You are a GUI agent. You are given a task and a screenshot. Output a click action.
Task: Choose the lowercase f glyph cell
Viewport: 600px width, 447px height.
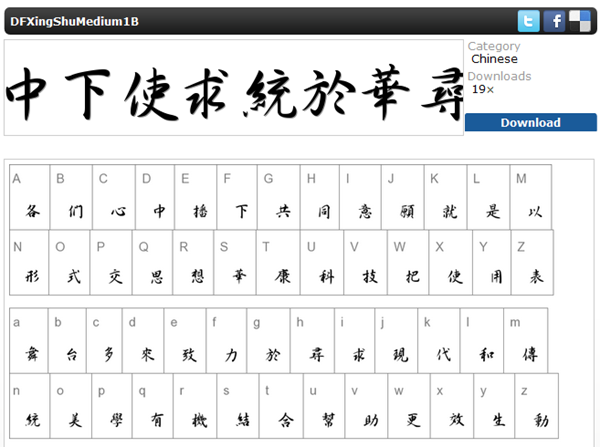[x=227, y=341]
